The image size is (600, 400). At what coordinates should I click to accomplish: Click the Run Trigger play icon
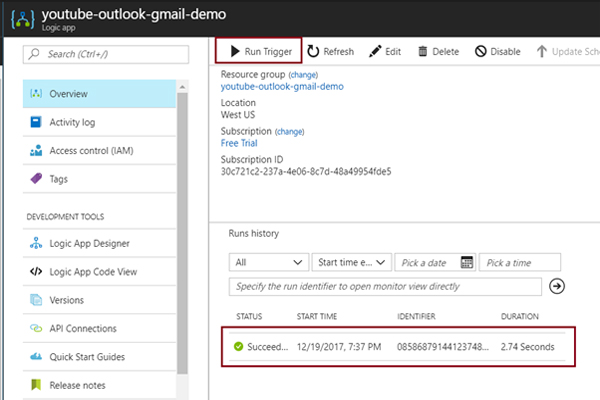pyautogui.click(x=234, y=52)
